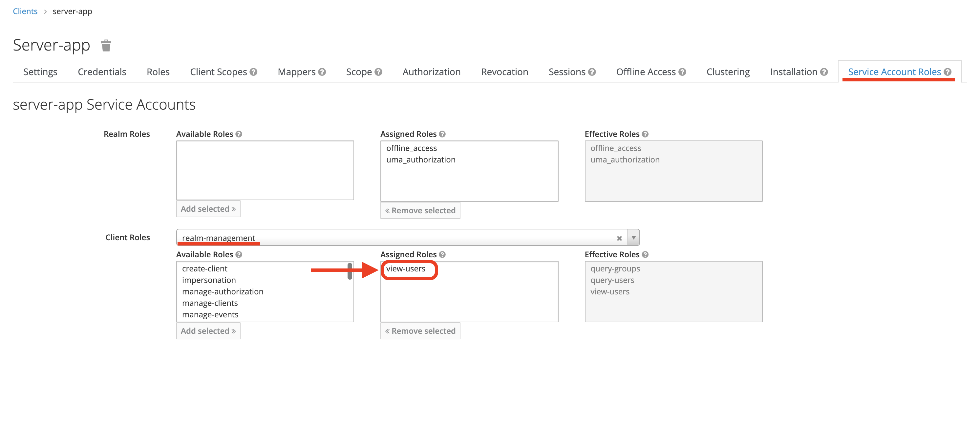The width and height of the screenshot is (980, 426).
Task: Open the Client Roles dropdown arrow
Action: pyautogui.click(x=633, y=238)
